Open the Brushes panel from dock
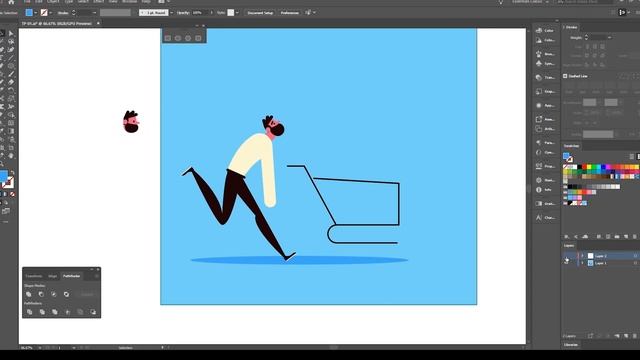The width and height of the screenshot is (640, 360). point(545,54)
